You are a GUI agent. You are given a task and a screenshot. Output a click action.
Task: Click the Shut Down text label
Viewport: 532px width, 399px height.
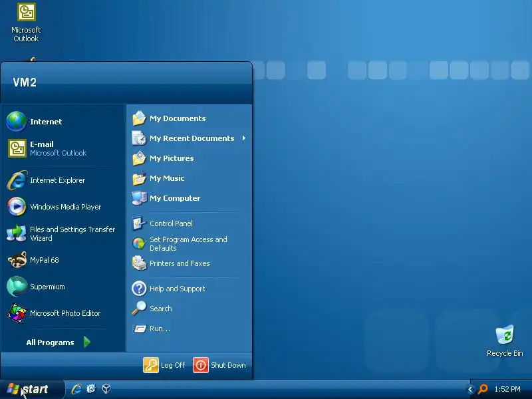point(228,365)
